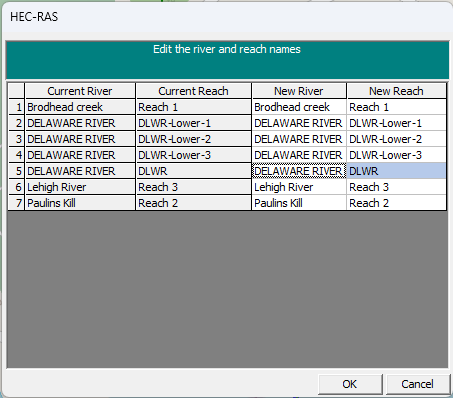Edit New Reach cell Reach 2
This screenshot has height=398, width=453.
point(396,203)
